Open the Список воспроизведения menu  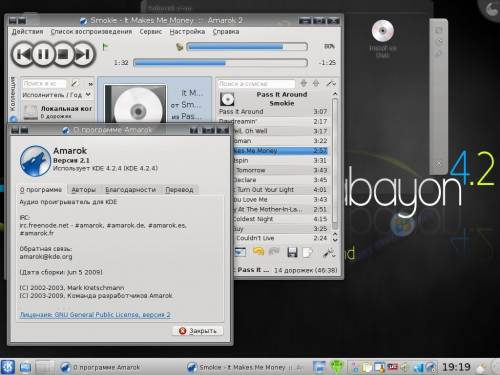91,32
